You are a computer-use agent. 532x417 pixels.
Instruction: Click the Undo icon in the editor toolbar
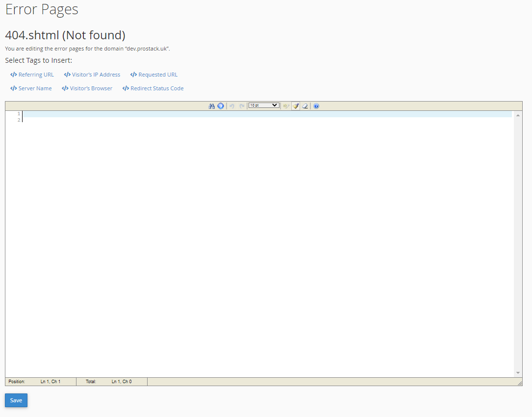(x=231, y=105)
